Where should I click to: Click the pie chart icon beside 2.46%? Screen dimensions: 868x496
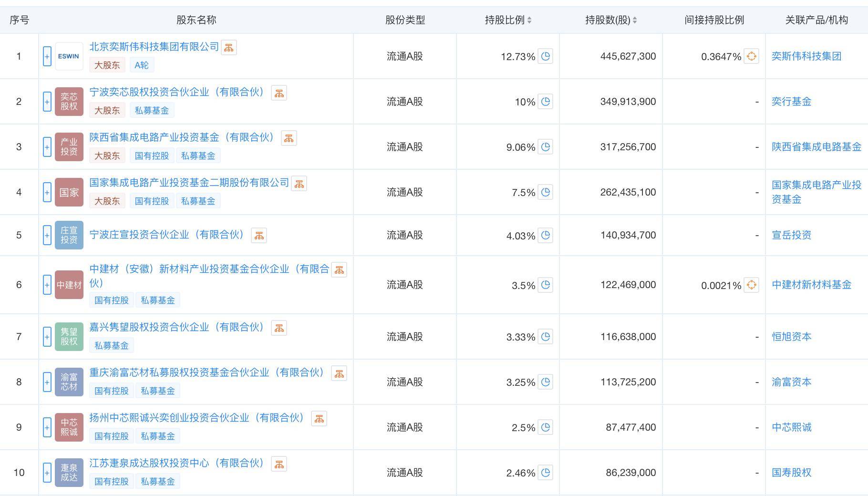(545, 473)
